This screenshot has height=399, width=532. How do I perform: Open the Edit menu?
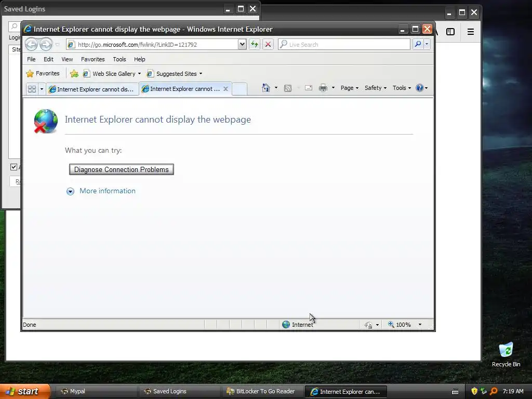[x=48, y=59]
